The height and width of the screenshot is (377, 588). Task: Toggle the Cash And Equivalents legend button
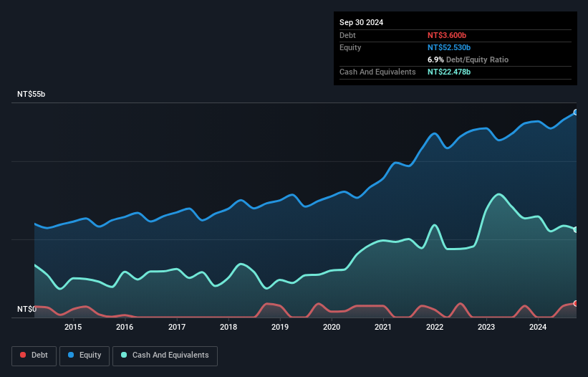tap(165, 355)
